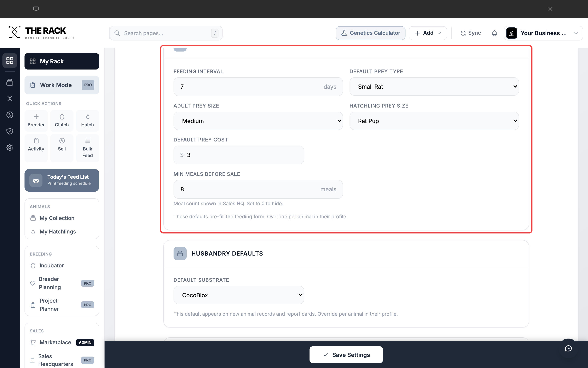Click the Husbandry Defaults section icon

tap(180, 254)
